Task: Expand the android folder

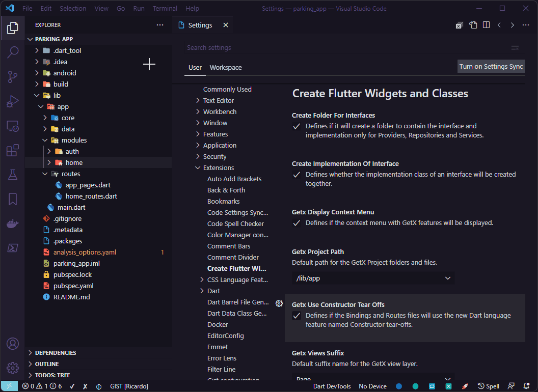Action: (37, 73)
